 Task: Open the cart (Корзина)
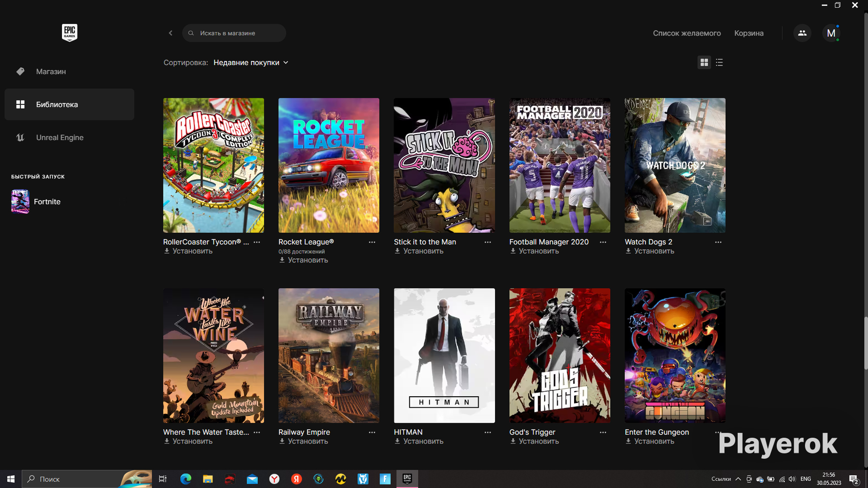tap(749, 33)
